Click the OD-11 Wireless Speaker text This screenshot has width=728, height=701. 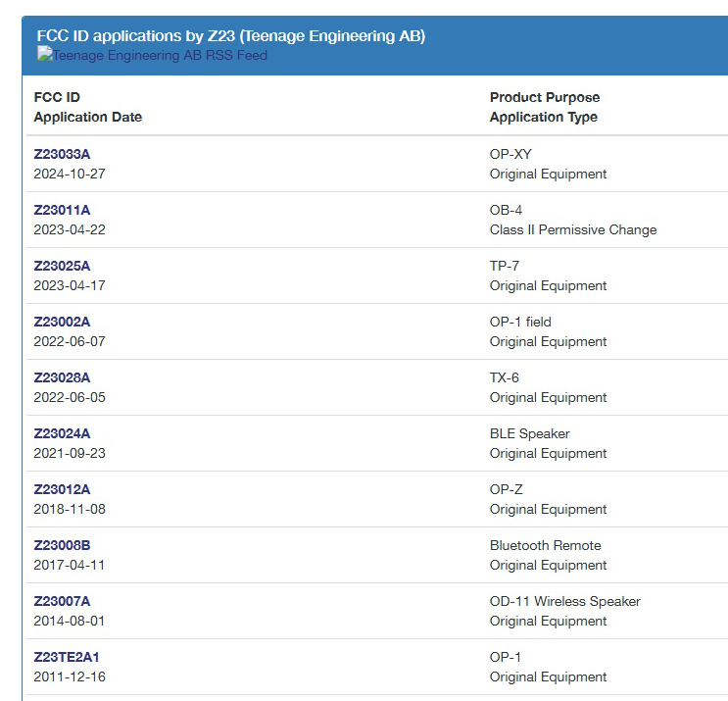pyautogui.click(x=565, y=601)
